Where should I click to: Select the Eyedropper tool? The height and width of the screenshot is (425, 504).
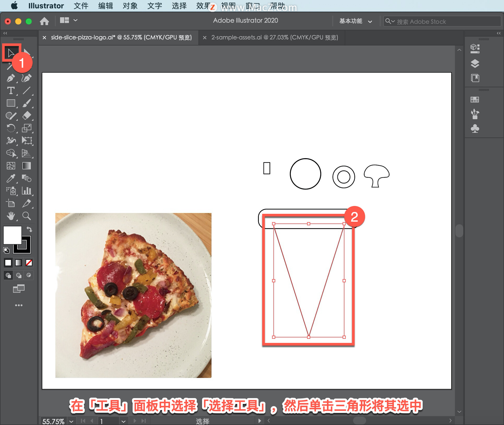(x=10, y=178)
